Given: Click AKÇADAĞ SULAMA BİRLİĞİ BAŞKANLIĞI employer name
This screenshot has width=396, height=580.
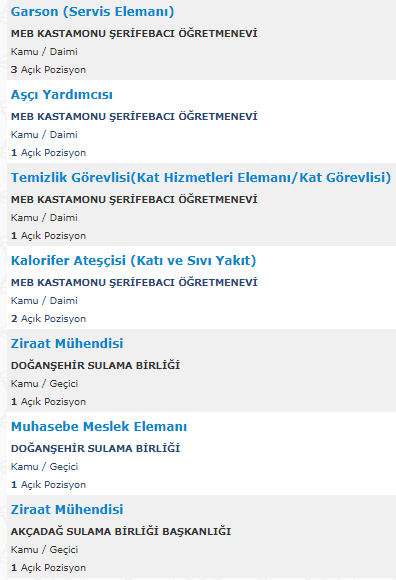Looking at the screenshot, I should pos(121,531).
